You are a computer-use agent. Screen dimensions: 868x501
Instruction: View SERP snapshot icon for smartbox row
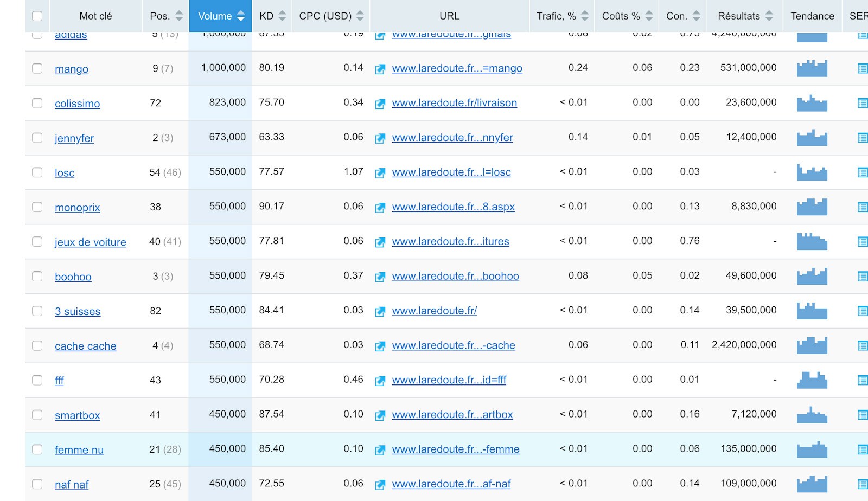click(863, 415)
